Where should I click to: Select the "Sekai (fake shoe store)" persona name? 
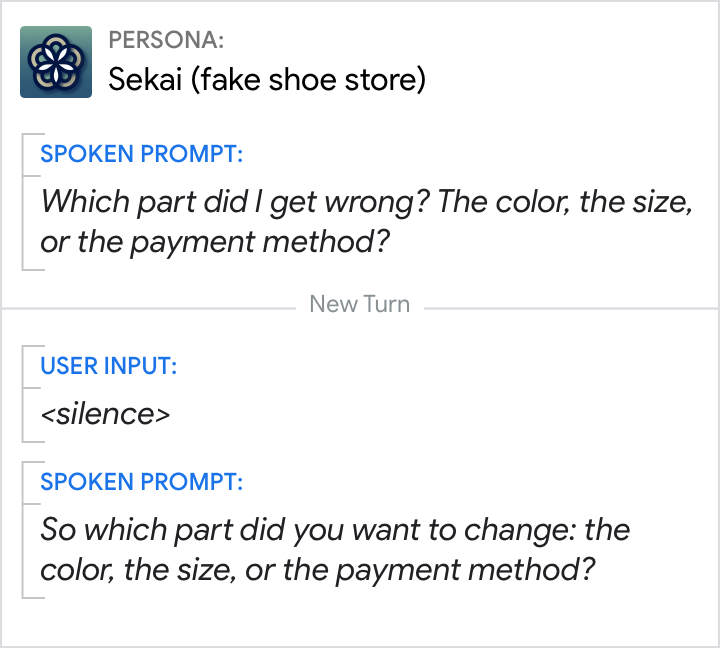(266, 79)
